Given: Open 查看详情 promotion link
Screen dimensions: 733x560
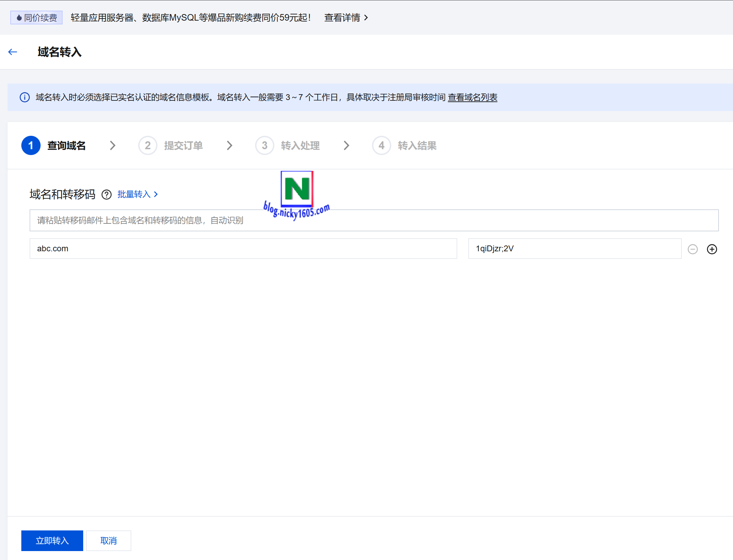Looking at the screenshot, I should click(x=346, y=18).
